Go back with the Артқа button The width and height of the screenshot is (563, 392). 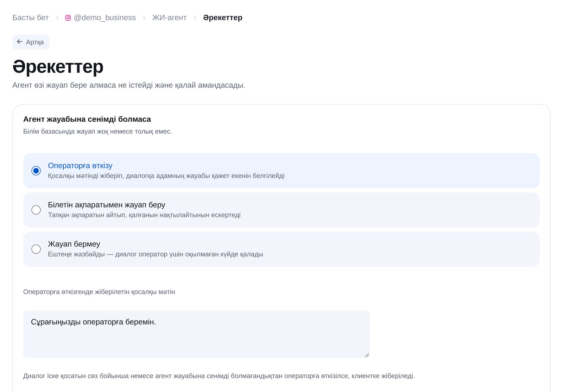[31, 42]
